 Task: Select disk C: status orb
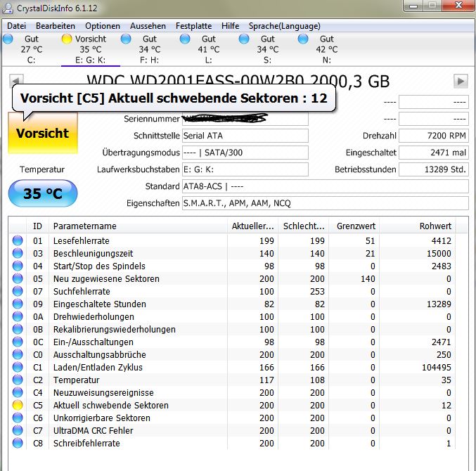pyautogui.click(x=8, y=39)
